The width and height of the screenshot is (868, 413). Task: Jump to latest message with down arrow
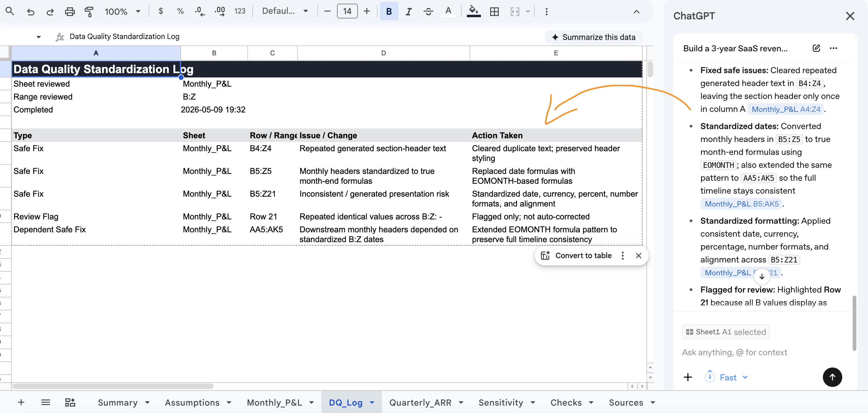click(x=762, y=276)
